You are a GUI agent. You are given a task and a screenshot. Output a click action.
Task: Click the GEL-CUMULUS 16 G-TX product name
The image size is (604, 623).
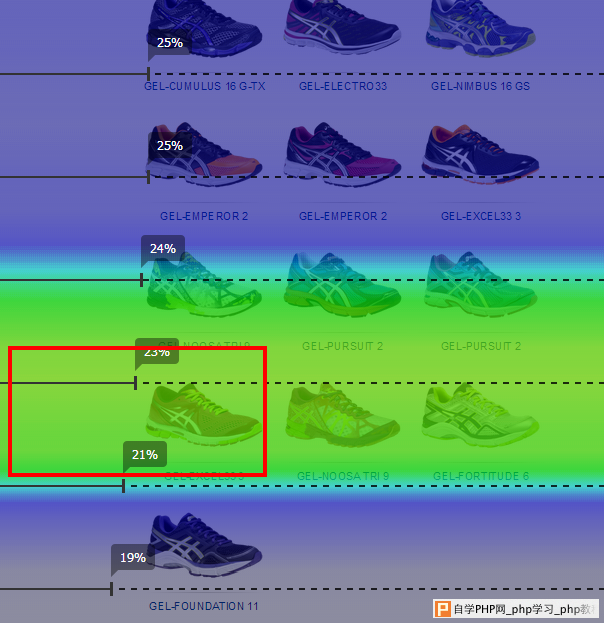(x=204, y=86)
